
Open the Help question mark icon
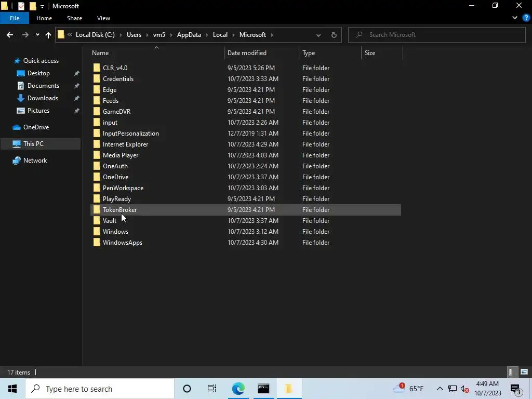(526, 18)
